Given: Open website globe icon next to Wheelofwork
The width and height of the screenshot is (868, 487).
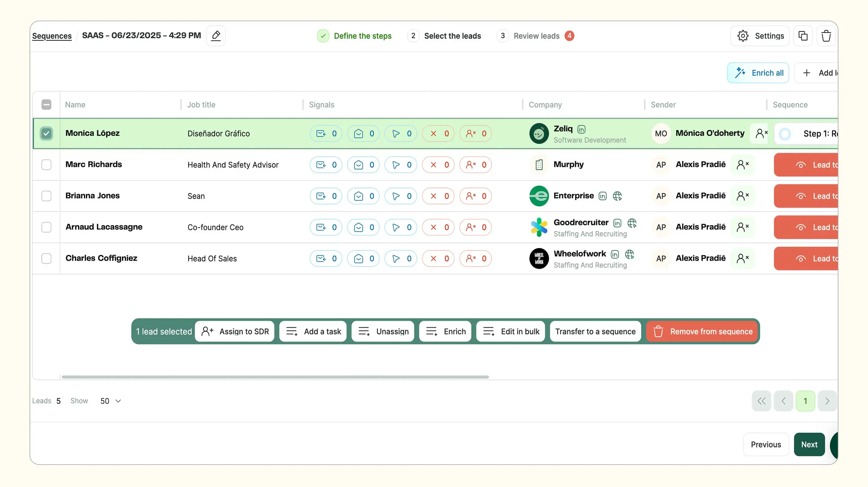Looking at the screenshot, I should point(629,254).
